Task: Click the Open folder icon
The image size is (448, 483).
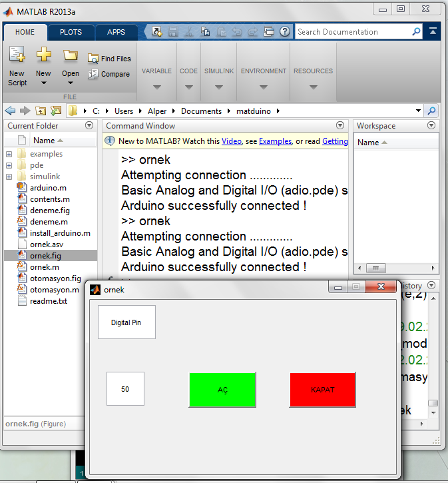Action: click(x=70, y=55)
